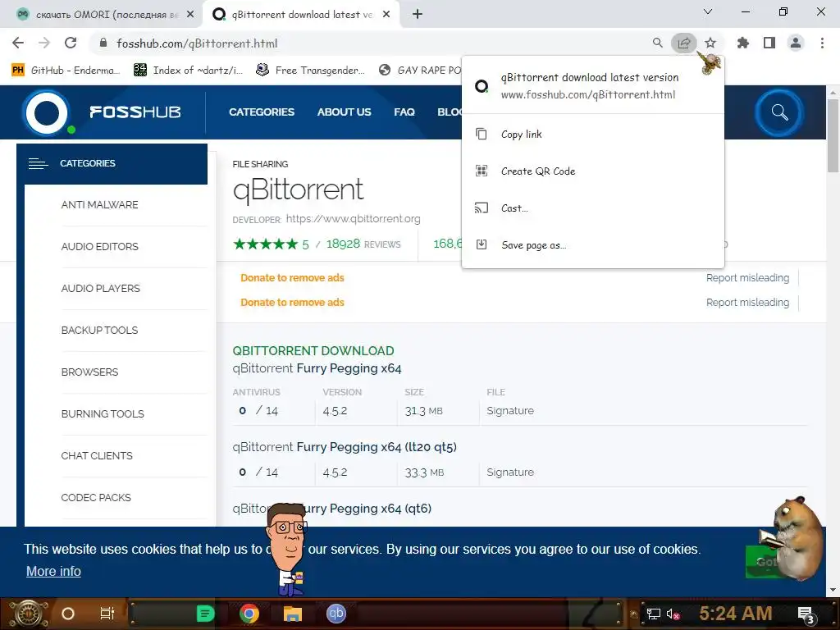The image size is (840, 630).
Task: Open the BROWSERS category
Action: (89, 372)
